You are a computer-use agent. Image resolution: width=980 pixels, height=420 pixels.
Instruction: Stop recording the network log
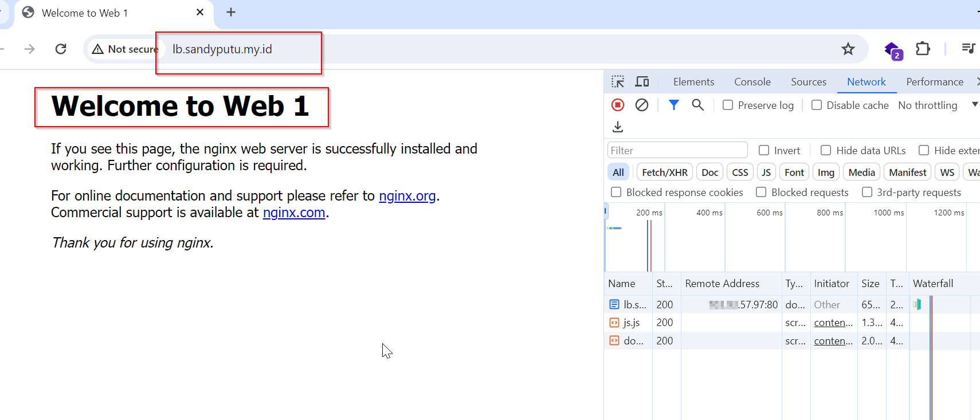618,105
